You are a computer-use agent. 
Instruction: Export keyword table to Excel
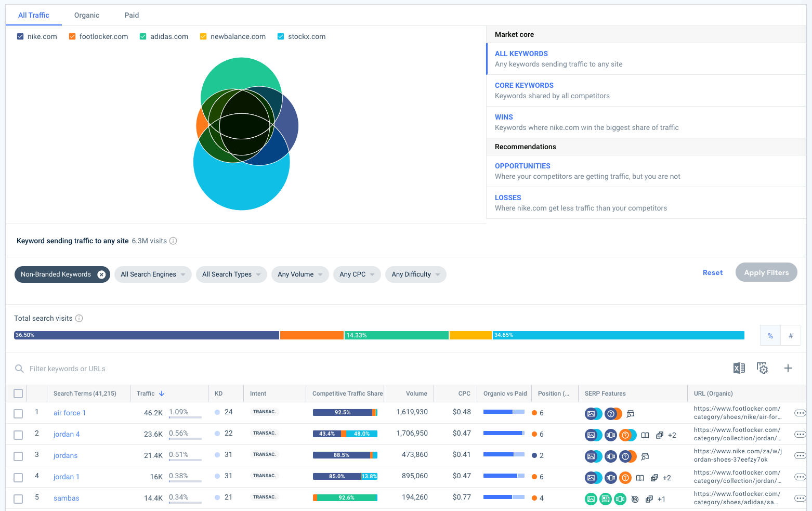click(739, 368)
